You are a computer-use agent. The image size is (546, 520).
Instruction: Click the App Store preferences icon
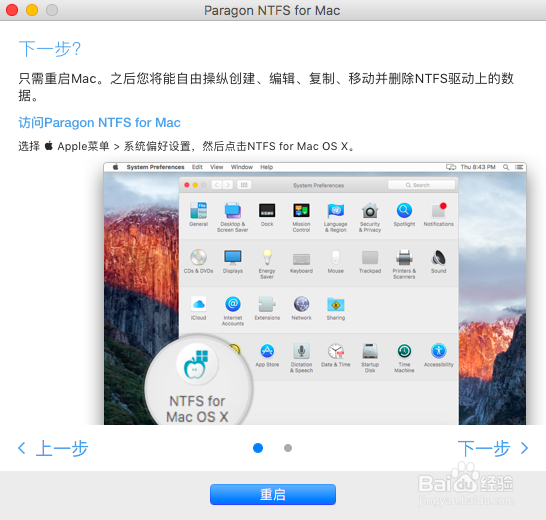267,351
